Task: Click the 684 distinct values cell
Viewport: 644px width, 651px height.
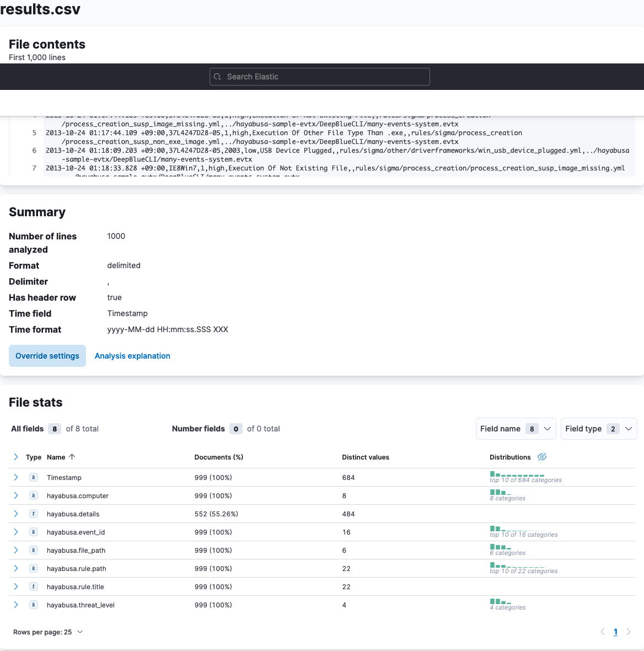Action: [x=348, y=477]
